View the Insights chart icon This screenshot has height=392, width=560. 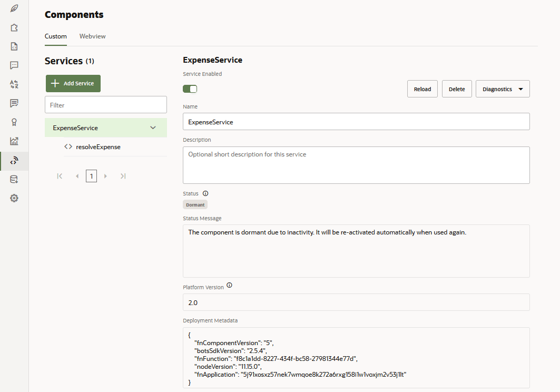(14, 141)
